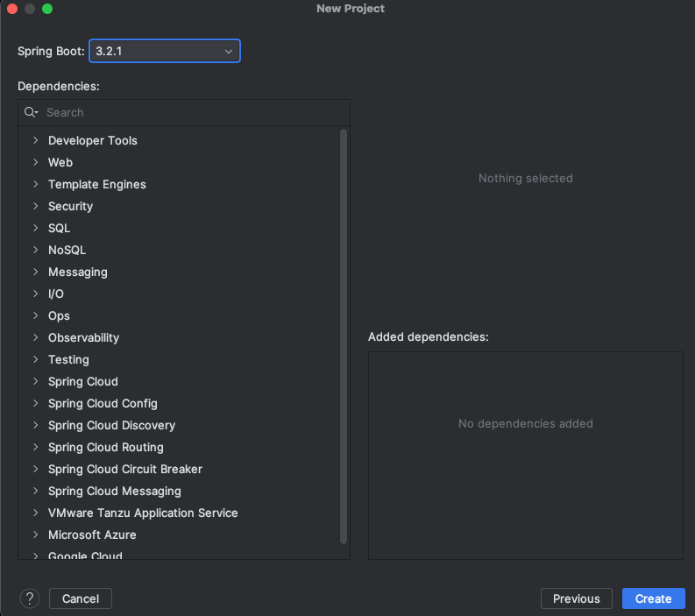Close the New Project window
The image size is (695, 616).
(x=12, y=9)
